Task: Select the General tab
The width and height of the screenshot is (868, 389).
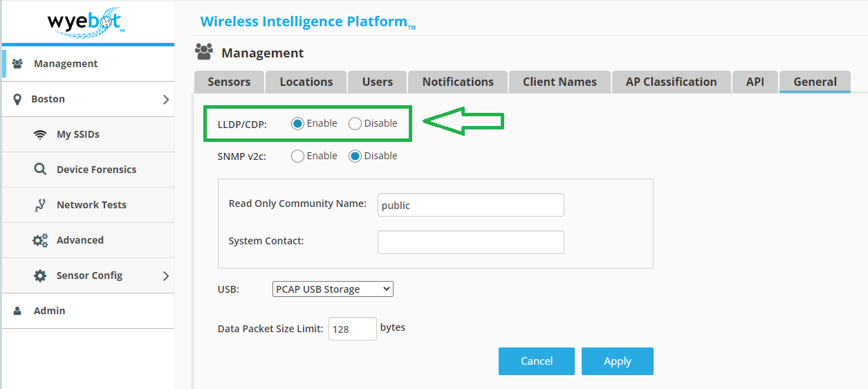Action: click(x=815, y=82)
